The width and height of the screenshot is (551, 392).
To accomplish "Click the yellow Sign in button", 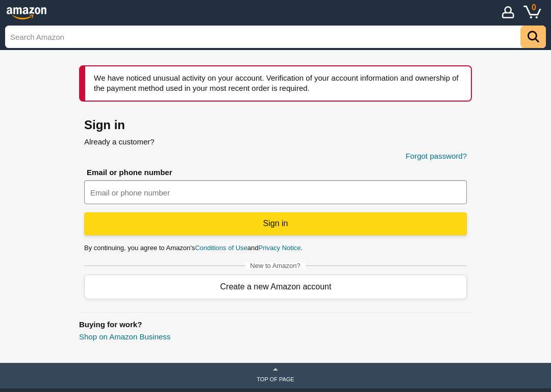I will coord(275,224).
